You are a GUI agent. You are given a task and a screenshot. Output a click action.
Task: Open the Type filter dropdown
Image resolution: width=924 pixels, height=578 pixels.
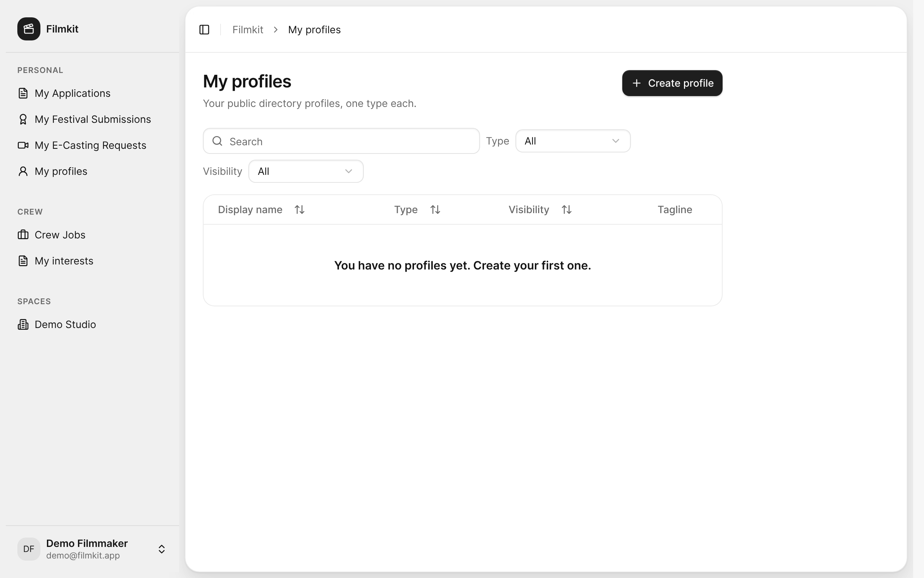click(x=573, y=141)
